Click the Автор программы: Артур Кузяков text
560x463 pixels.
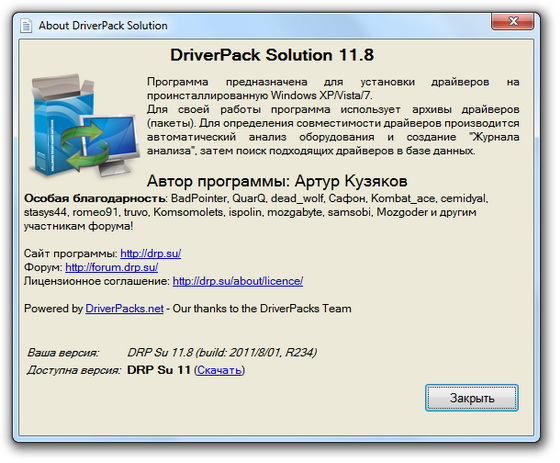[277, 181]
